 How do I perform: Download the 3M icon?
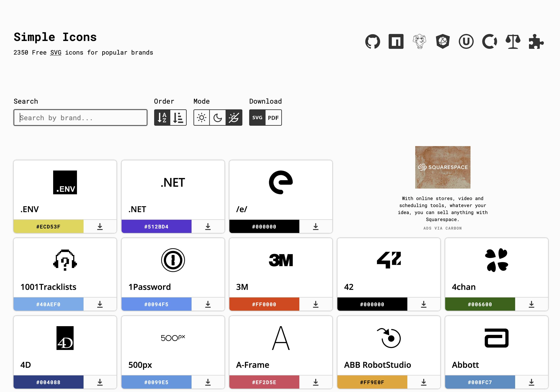click(x=316, y=304)
